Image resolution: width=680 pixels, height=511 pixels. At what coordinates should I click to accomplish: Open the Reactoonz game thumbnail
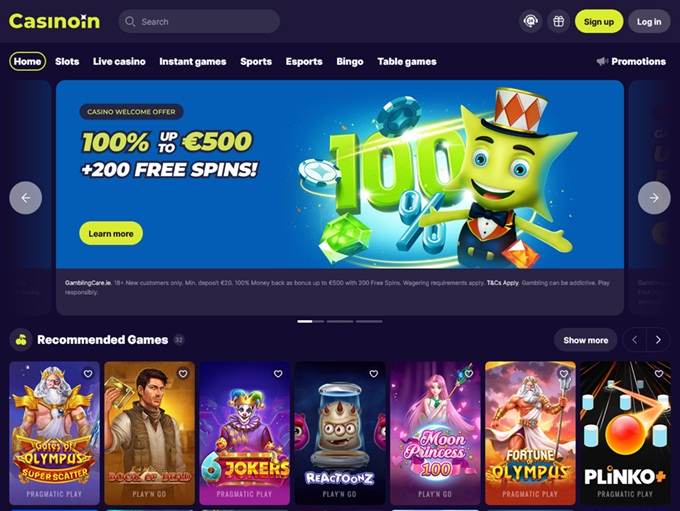click(340, 433)
